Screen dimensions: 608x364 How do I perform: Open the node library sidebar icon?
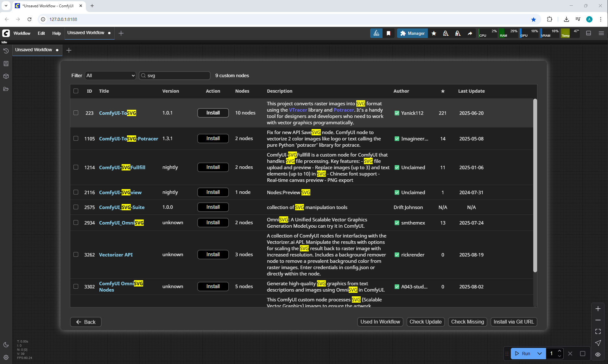pos(6,64)
